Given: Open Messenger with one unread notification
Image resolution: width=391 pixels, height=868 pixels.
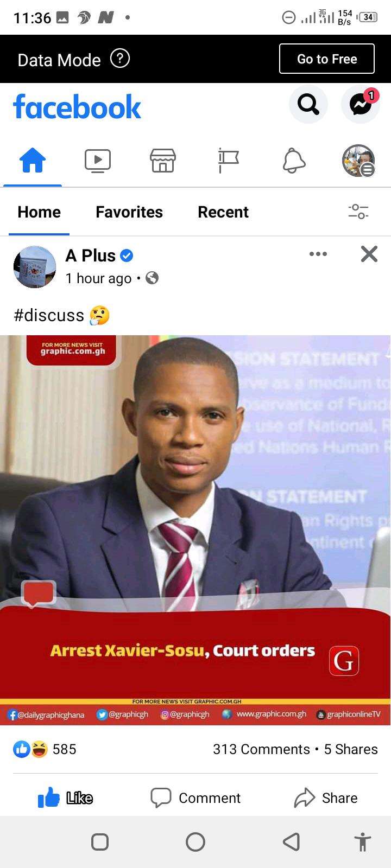Looking at the screenshot, I should 361,104.
